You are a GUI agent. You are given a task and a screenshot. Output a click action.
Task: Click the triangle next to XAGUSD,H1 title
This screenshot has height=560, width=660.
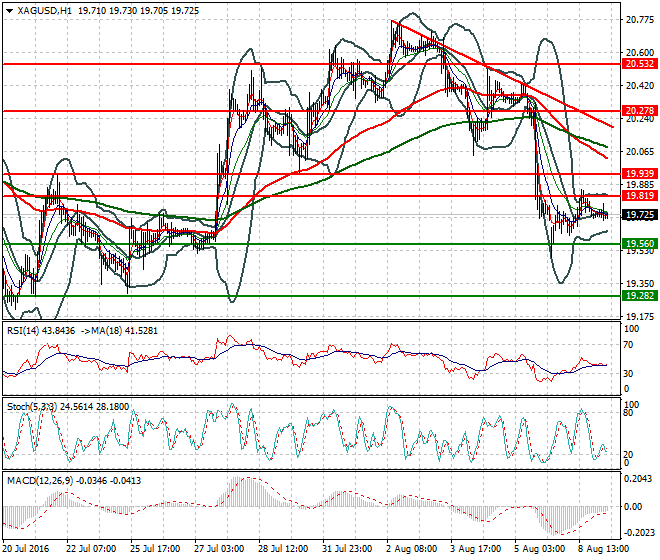[x=10, y=11]
